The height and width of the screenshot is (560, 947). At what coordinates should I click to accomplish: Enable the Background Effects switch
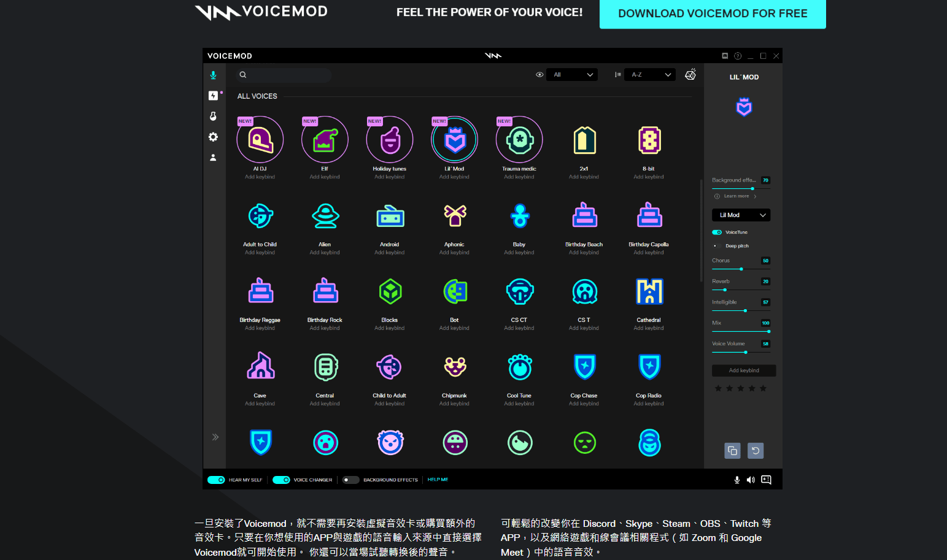[350, 480]
